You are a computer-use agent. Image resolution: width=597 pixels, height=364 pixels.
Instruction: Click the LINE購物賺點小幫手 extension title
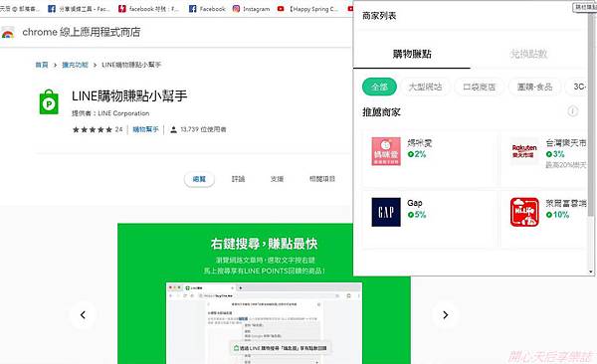129,95
